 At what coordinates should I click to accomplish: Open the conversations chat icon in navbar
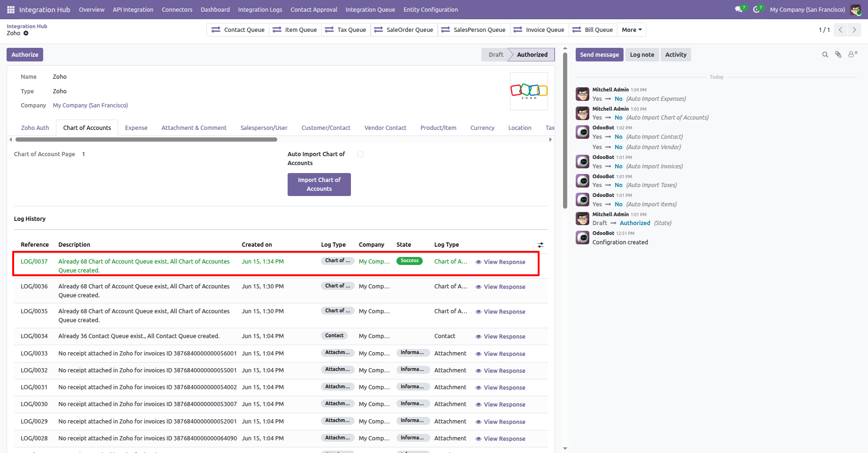(x=739, y=9)
